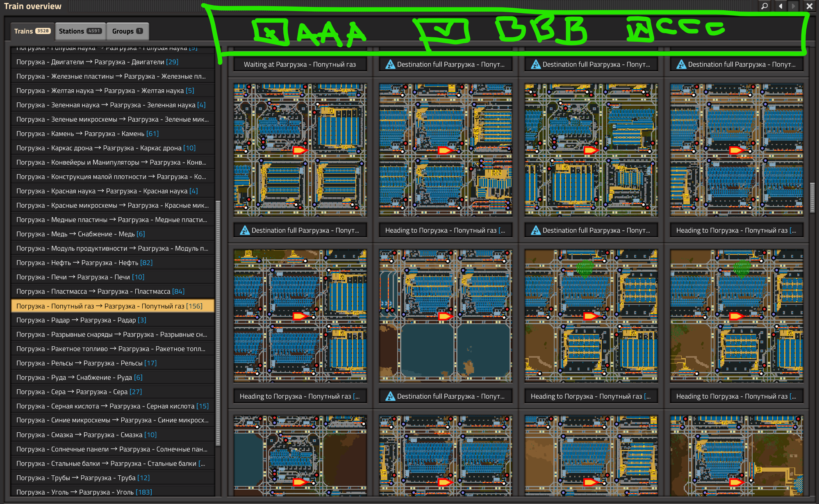
Task: Close the Train overview window
Action: pos(809,6)
